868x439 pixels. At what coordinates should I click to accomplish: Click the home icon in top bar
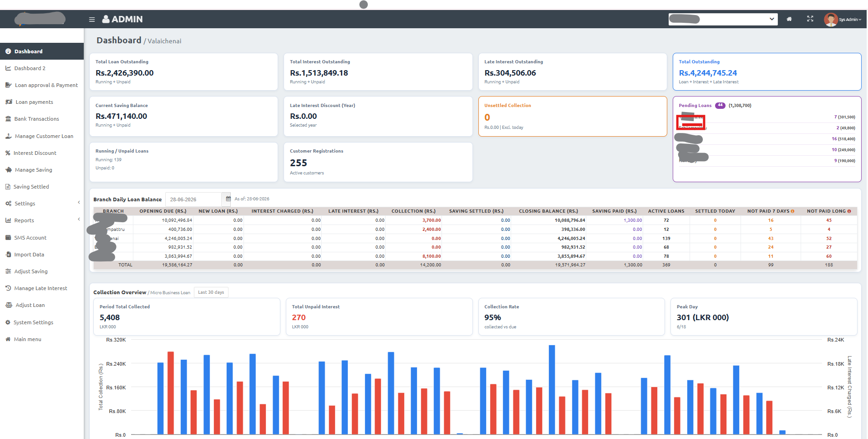[x=789, y=19]
